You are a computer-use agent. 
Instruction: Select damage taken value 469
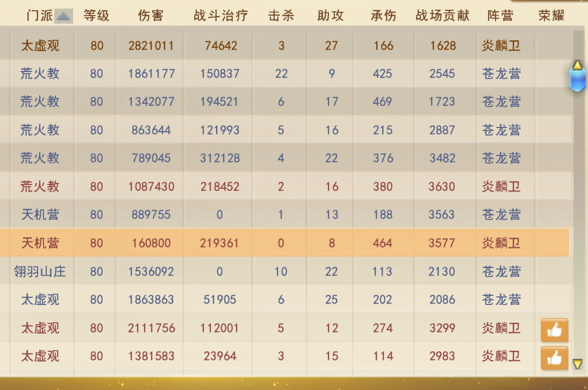(383, 102)
